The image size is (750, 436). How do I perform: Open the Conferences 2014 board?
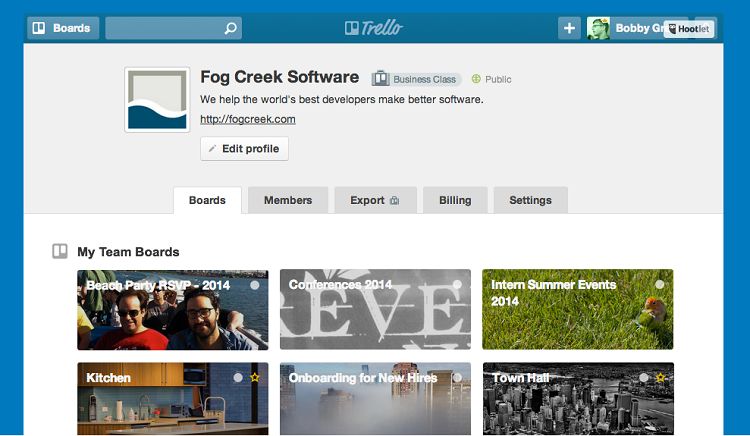[375, 309]
